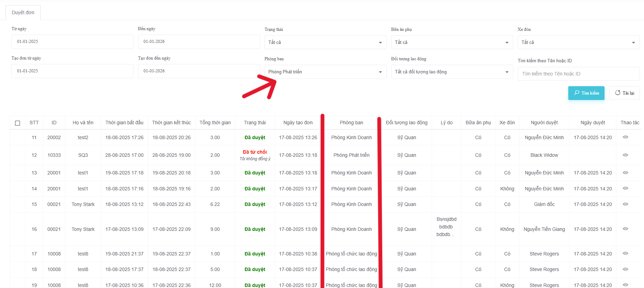Open the Bữa ăn phụ dropdown

452,42
